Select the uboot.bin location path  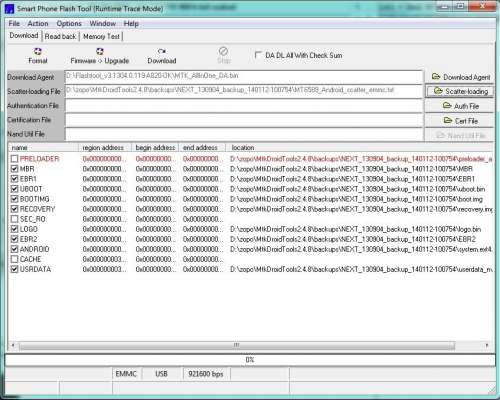click(357, 189)
